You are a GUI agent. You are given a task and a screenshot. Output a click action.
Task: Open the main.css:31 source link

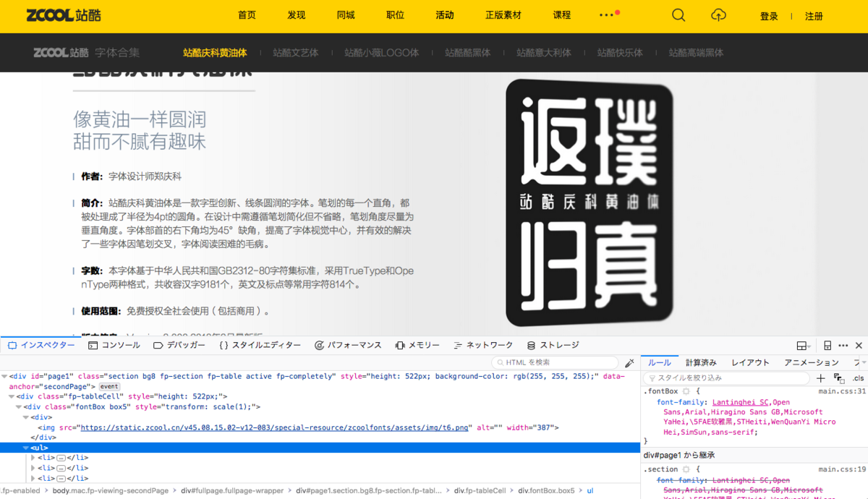[842, 391]
